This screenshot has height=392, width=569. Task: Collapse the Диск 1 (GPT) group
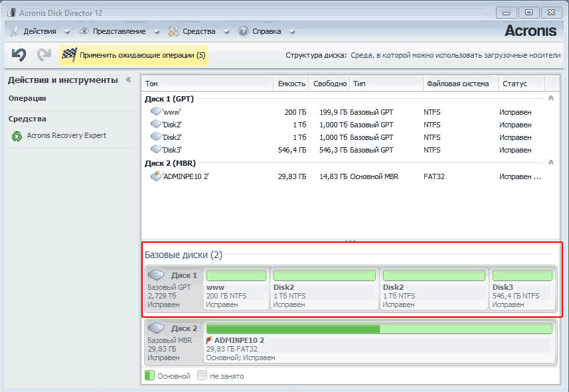point(551,98)
